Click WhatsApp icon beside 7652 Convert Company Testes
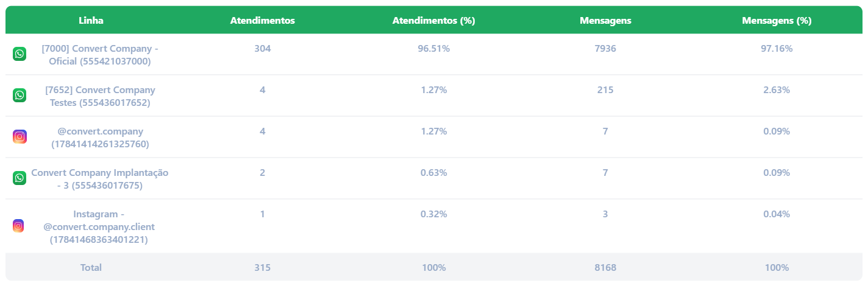868x283 pixels. coord(20,96)
